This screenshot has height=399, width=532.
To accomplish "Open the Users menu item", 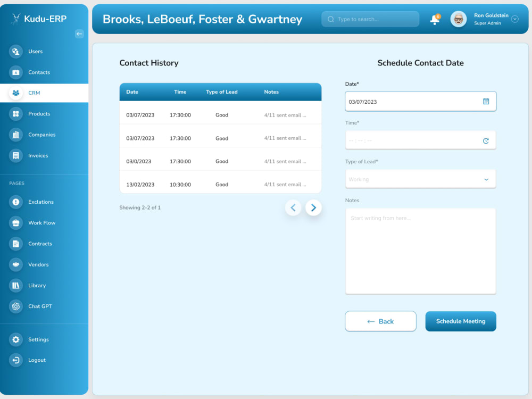I will [35, 52].
